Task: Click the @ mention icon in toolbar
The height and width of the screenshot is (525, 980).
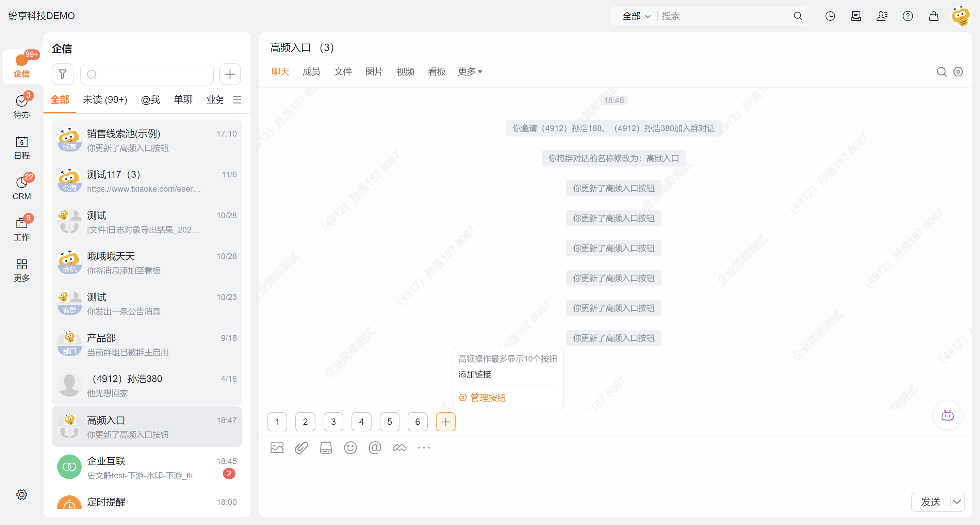Action: pyautogui.click(x=375, y=448)
